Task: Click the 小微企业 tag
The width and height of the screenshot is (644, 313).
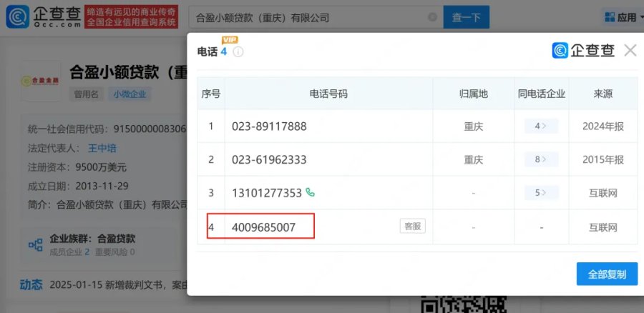Action: click(x=130, y=94)
